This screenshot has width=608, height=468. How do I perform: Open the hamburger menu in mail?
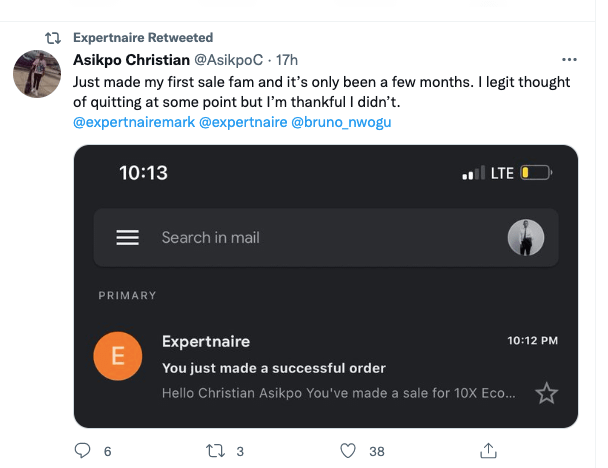(x=127, y=238)
